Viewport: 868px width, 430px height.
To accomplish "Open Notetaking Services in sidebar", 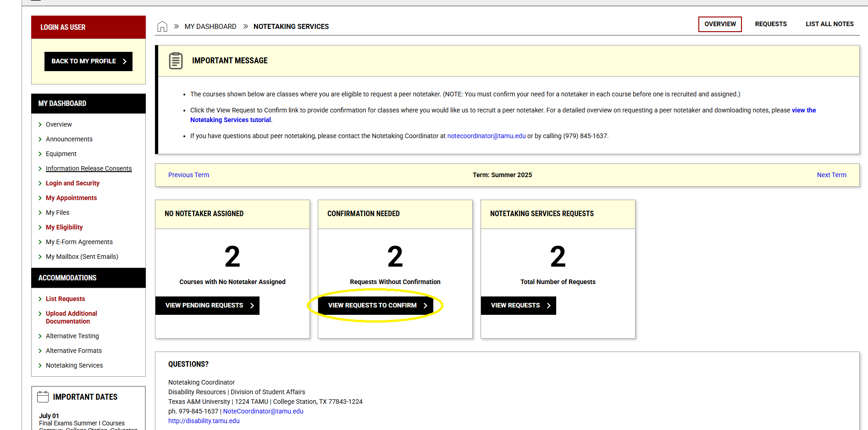I will click(74, 365).
